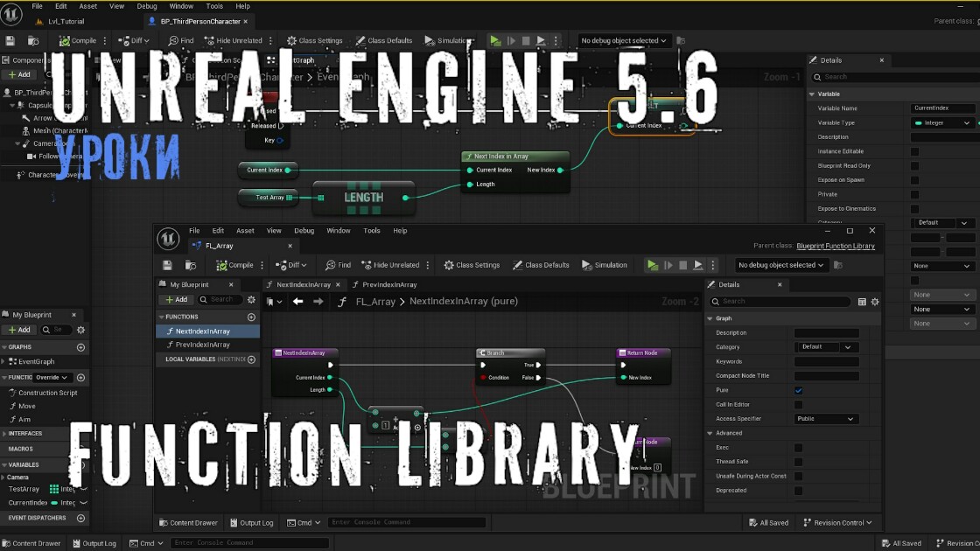
Task: Open Category dropdown showing Default in FL_Array Details
Action: coord(825,346)
